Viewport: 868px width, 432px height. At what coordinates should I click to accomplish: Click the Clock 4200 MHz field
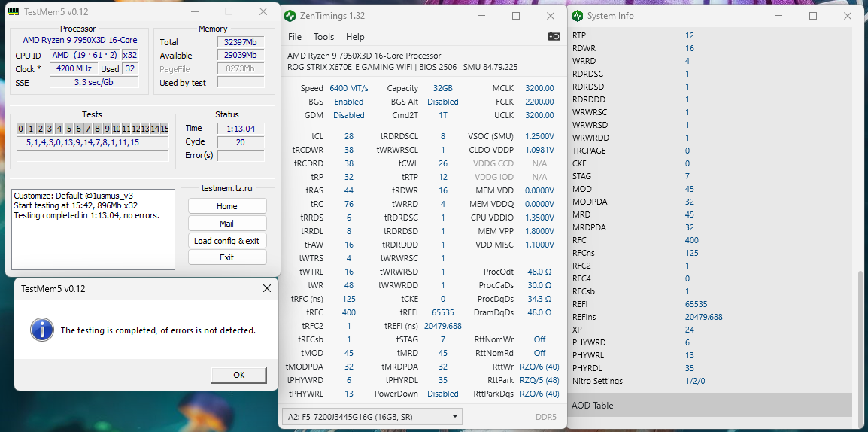74,68
